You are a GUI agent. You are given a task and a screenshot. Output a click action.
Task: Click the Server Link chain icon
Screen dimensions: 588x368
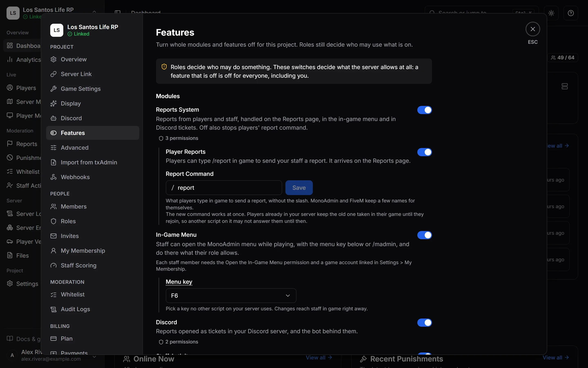tap(53, 74)
